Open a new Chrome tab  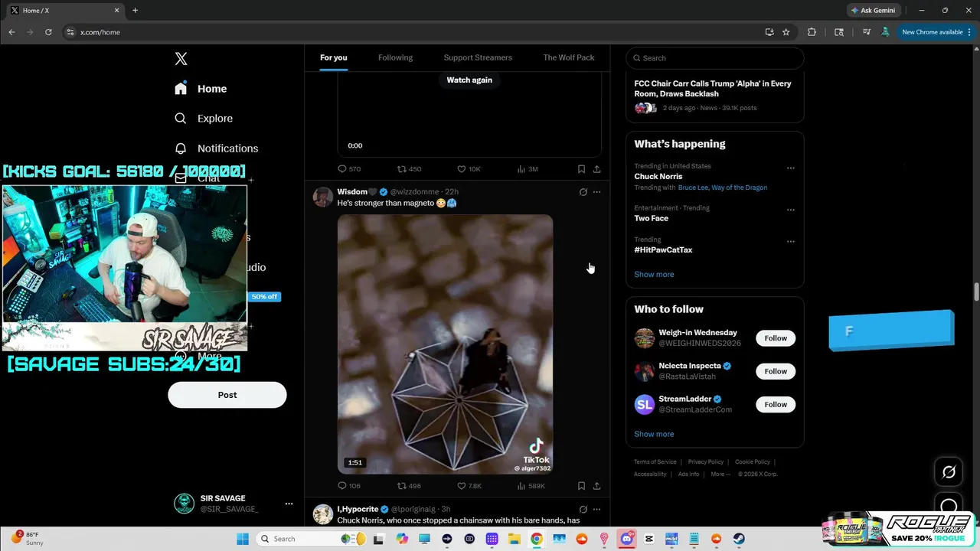tap(135, 11)
